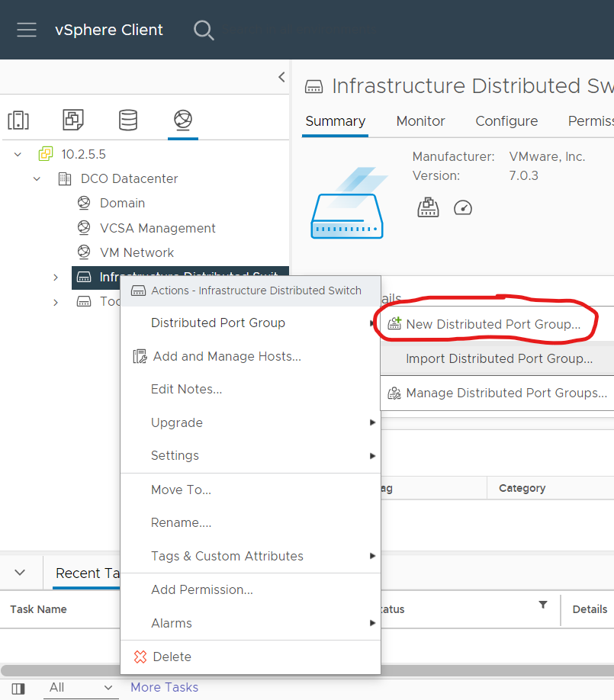Image resolution: width=614 pixels, height=700 pixels.
Task: Click the second distributed switch tree icon
Action: [84, 301]
